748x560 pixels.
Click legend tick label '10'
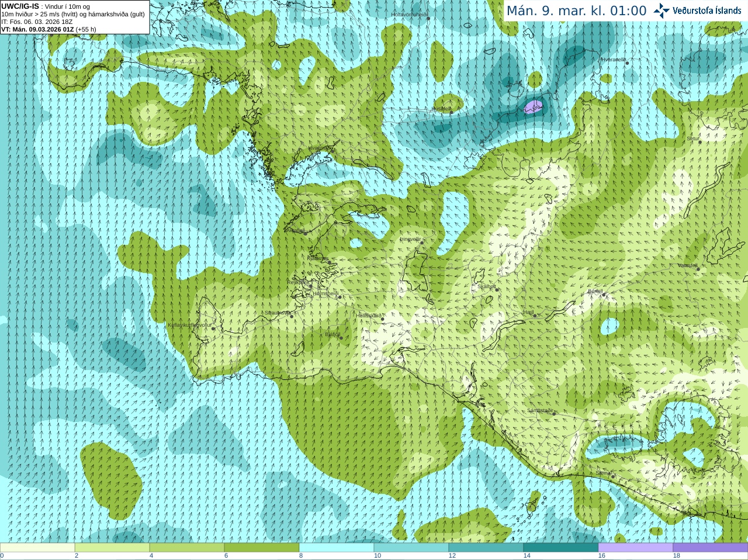(378, 556)
